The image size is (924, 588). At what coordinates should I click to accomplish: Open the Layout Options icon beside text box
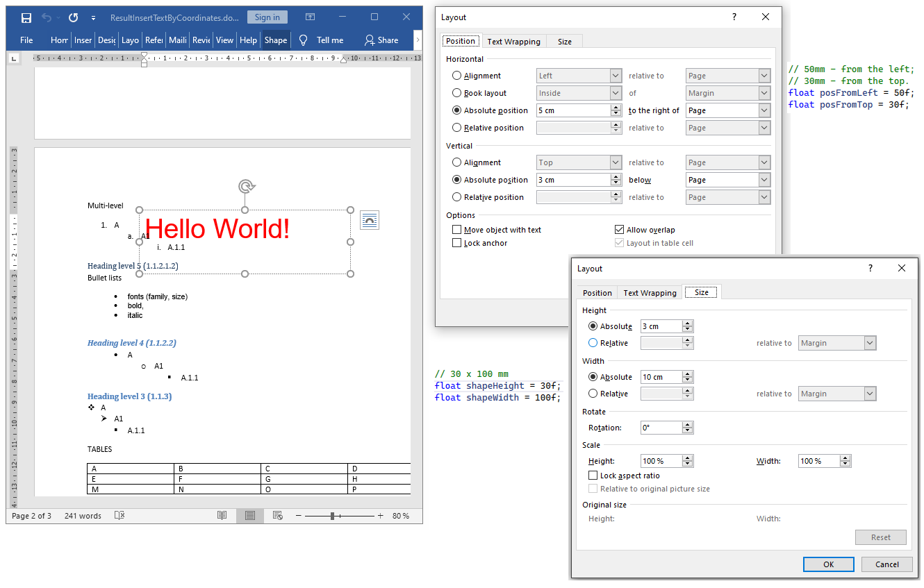[370, 220]
